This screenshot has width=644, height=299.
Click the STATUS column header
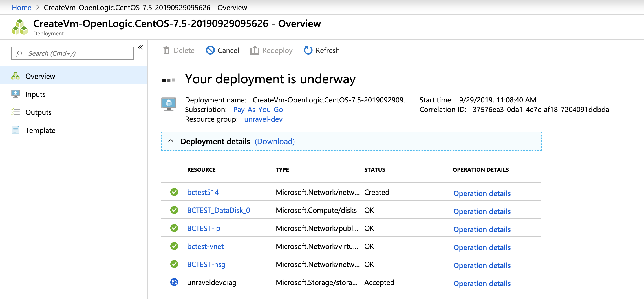374,170
